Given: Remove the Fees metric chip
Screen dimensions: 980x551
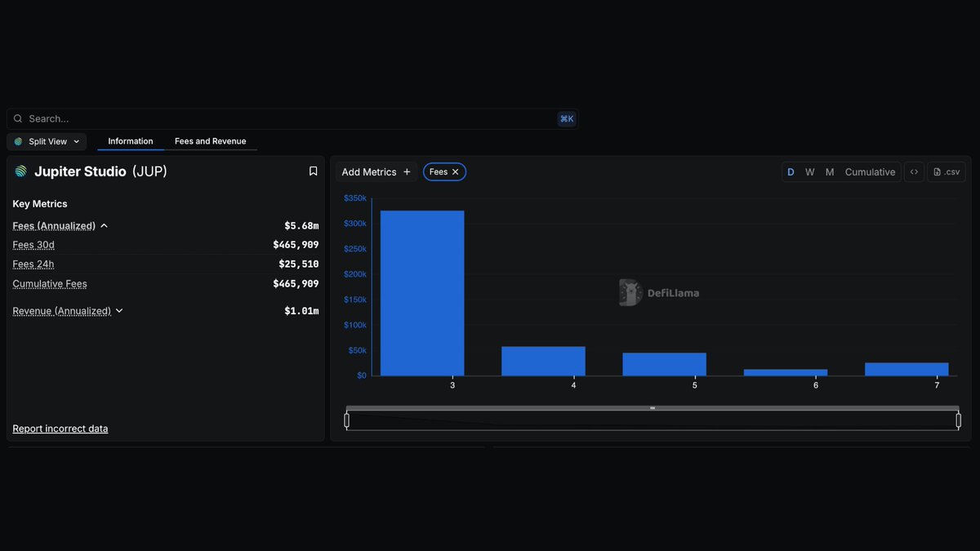Looking at the screenshot, I should point(456,172).
